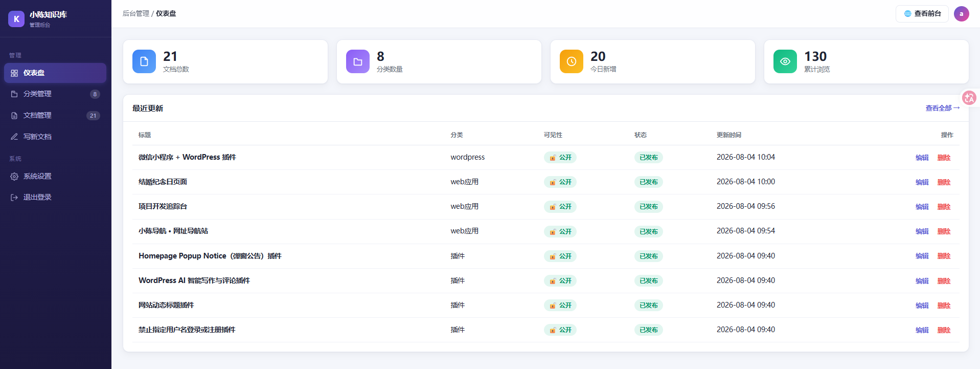Open the 仪表盘 menu item
Screen dimensions: 980x369
[55, 73]
